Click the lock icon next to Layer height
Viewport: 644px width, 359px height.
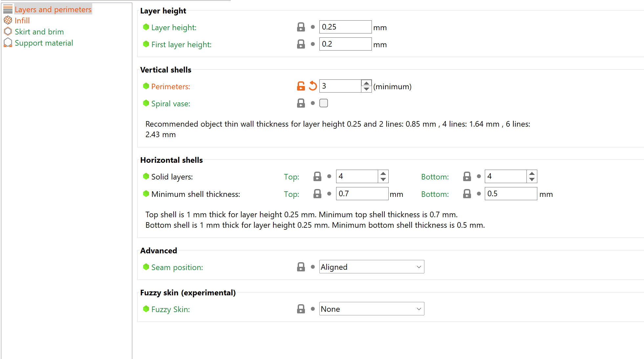[301, 27]
